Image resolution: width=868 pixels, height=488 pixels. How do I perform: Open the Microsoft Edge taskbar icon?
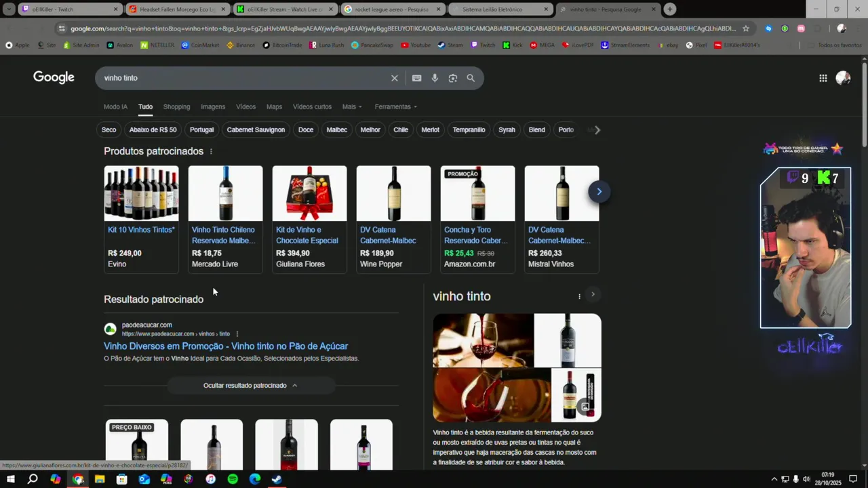pos(254,479)
